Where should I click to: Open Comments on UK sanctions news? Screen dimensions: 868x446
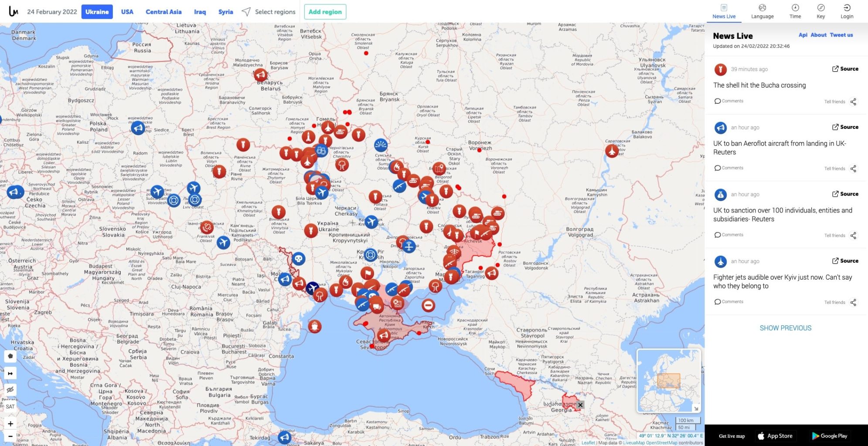(x=728, y=235)
